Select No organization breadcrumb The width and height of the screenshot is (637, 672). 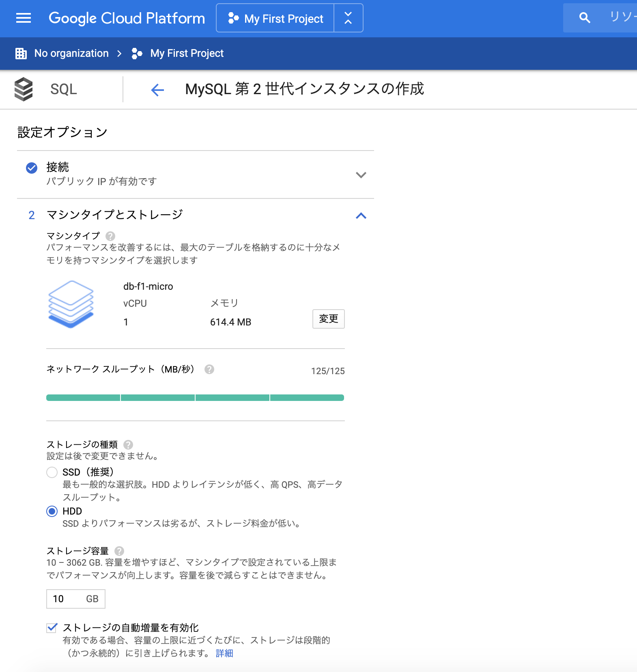71,54
